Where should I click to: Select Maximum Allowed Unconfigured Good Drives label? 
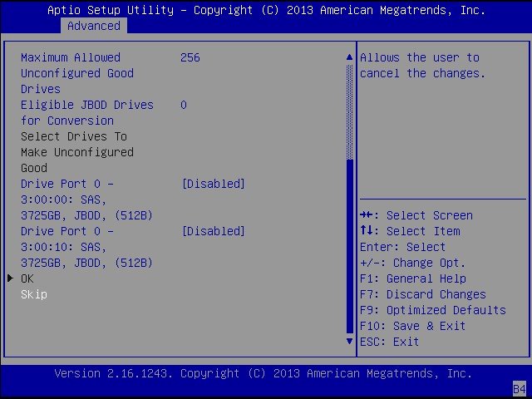[77, 73]
